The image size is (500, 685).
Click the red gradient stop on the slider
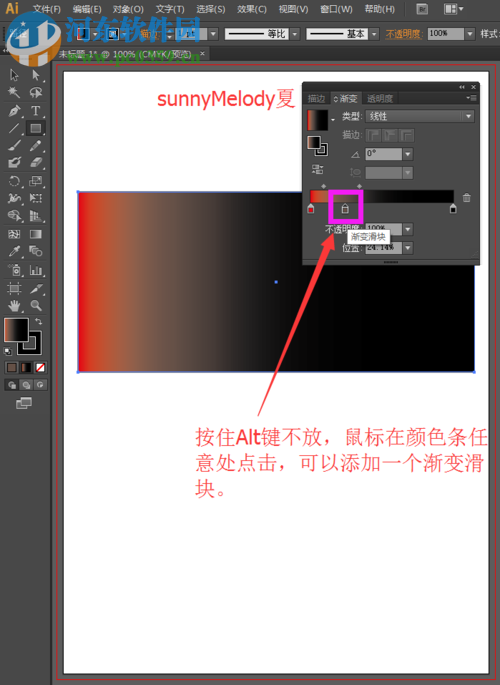(311, 208)
